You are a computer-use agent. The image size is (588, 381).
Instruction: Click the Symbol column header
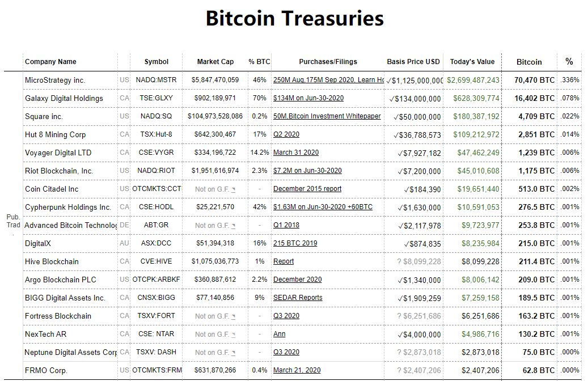(156, 61)
